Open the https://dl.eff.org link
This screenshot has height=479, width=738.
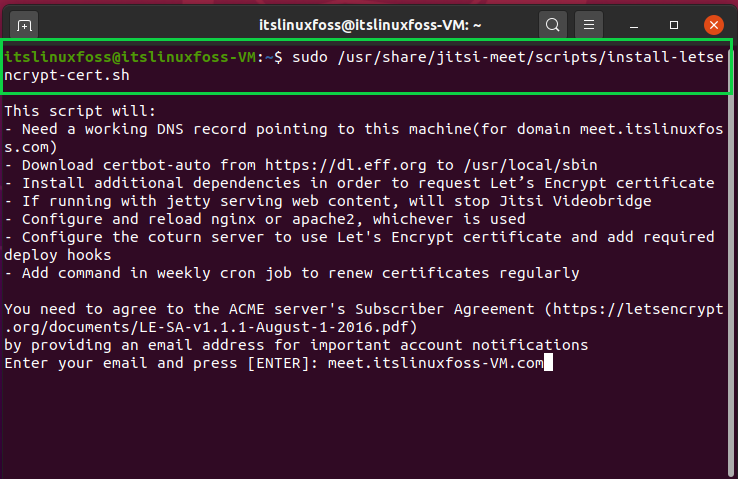pos(345,165)
